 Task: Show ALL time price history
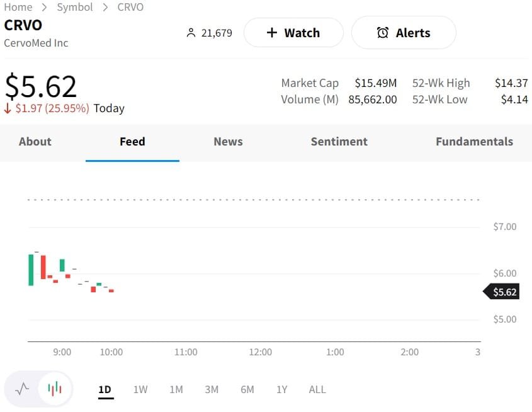[x=317, y=389]
